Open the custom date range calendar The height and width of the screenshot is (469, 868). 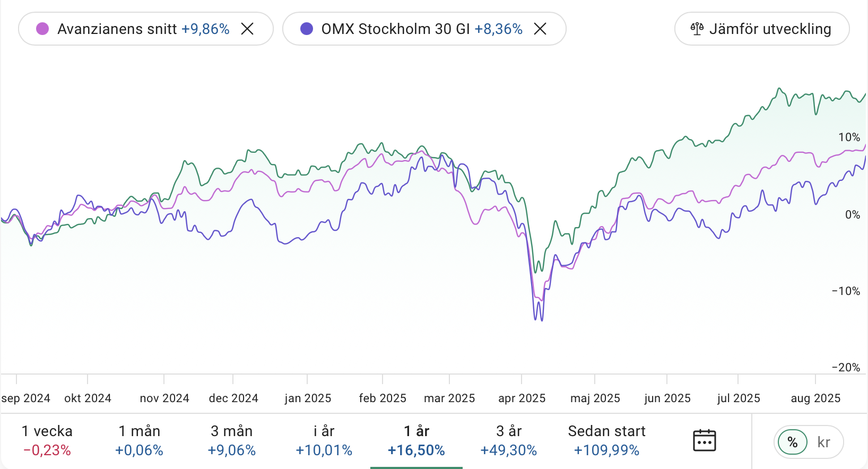[705, 441]
